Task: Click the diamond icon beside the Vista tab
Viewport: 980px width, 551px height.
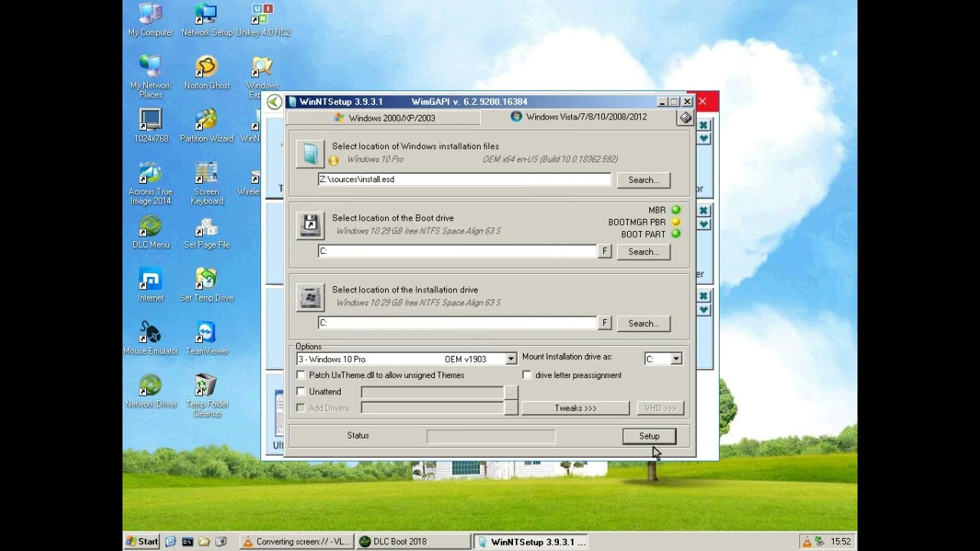Action: (x=685, y=118)
